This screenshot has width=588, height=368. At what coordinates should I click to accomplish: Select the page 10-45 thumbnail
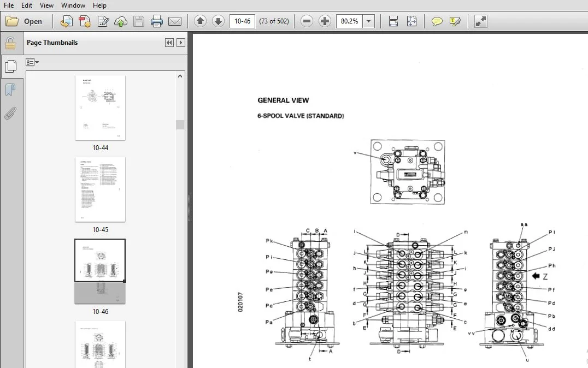[x=100, y=189]
